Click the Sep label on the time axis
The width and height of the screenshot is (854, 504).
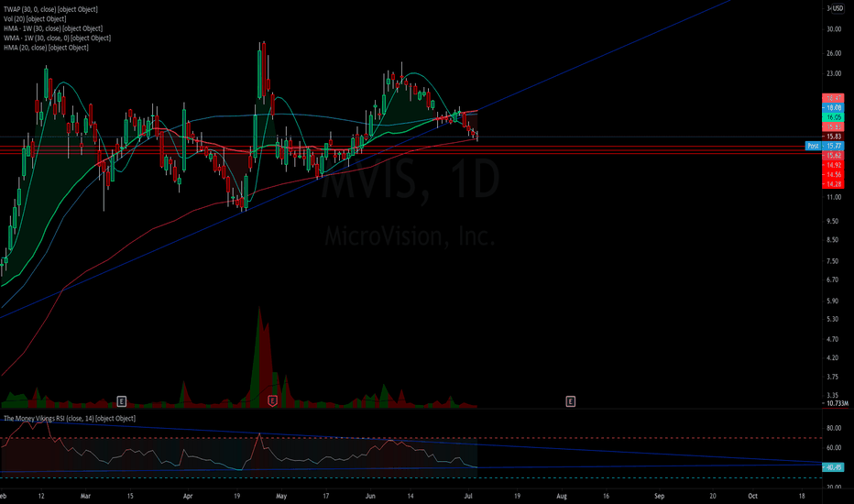coord(659,496)
